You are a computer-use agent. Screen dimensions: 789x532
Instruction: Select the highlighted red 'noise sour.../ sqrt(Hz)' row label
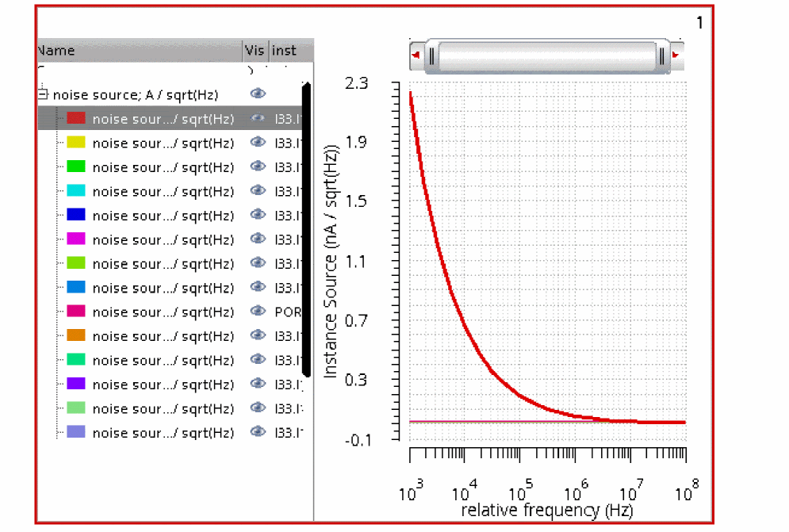tap(163, 119)
